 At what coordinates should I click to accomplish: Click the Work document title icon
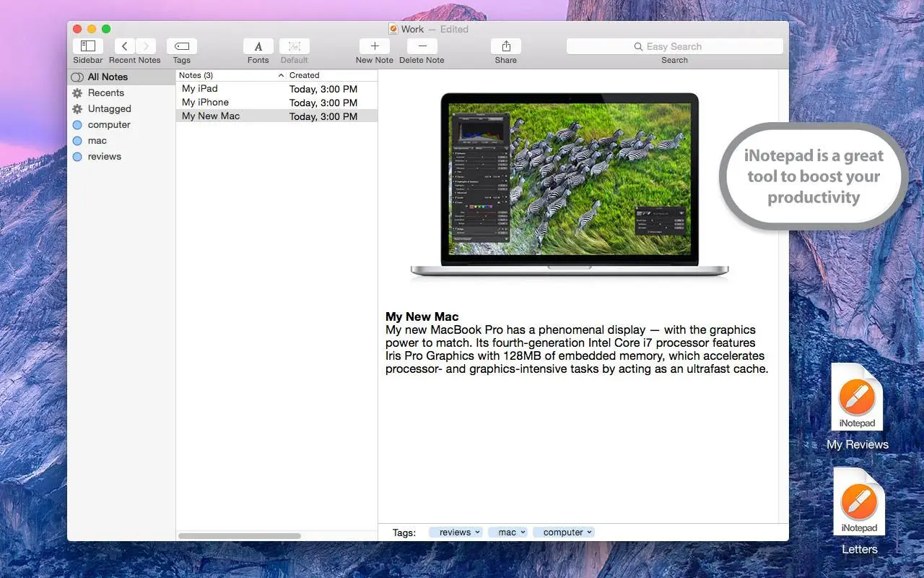point(393,29)
